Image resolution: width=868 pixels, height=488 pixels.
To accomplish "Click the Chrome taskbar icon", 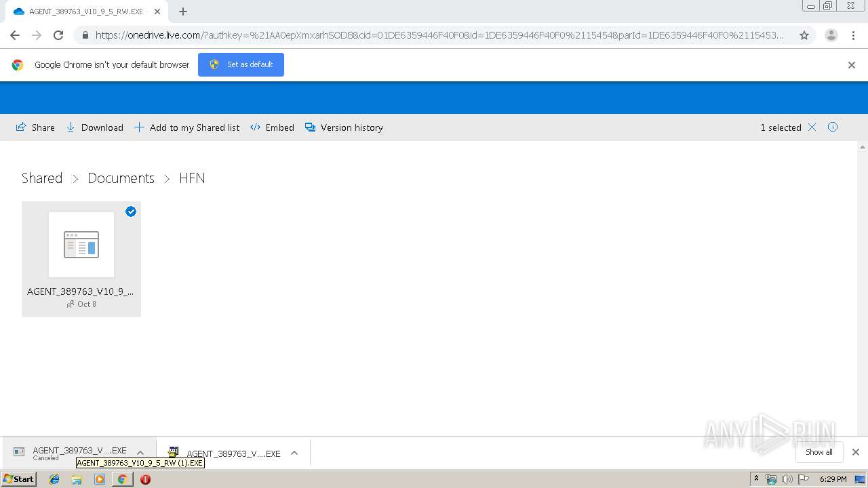I will [122, 479].
